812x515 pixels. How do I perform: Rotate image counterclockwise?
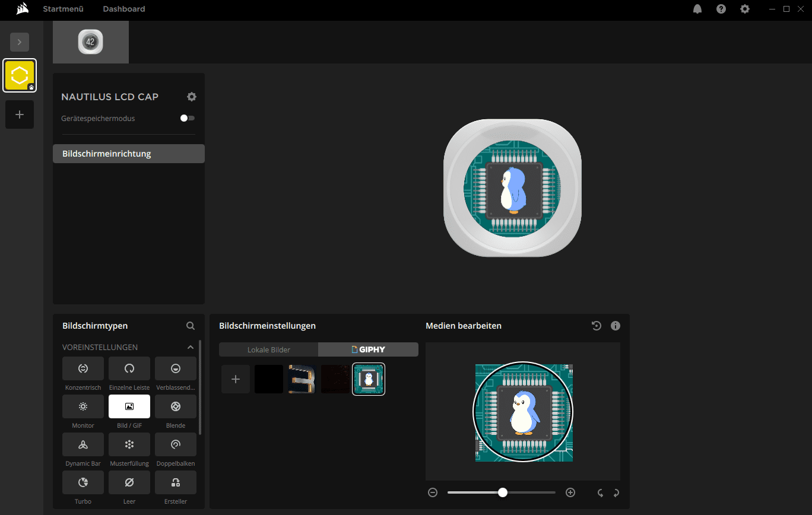pyautogui.click(x=600, y=492)
